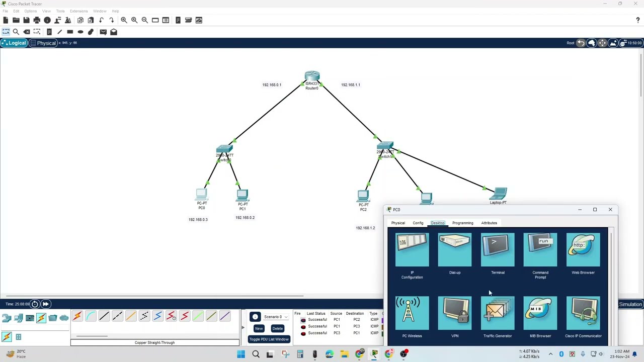Click the scenario info button
Screen dimensions: 644x362
(x=255, y=317)
